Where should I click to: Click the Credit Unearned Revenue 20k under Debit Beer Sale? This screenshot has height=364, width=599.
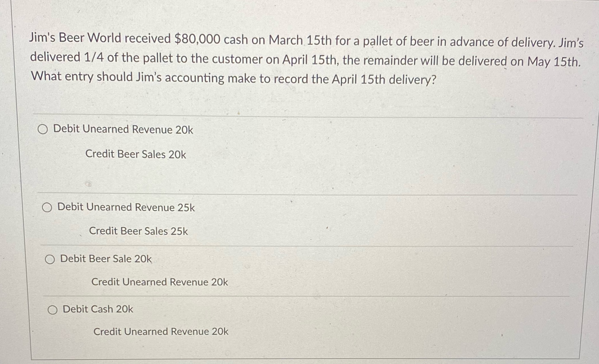coord(159,282)
